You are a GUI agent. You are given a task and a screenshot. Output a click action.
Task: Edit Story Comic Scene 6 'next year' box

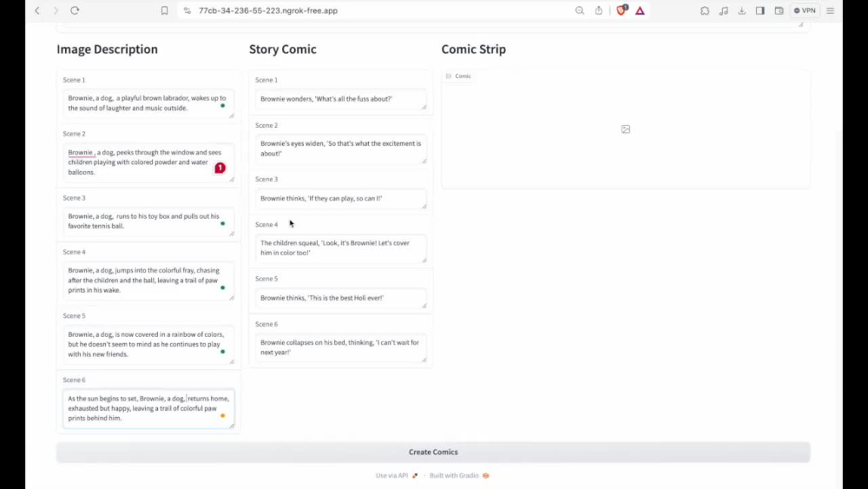pyautogui.click(x=341, y=347)
